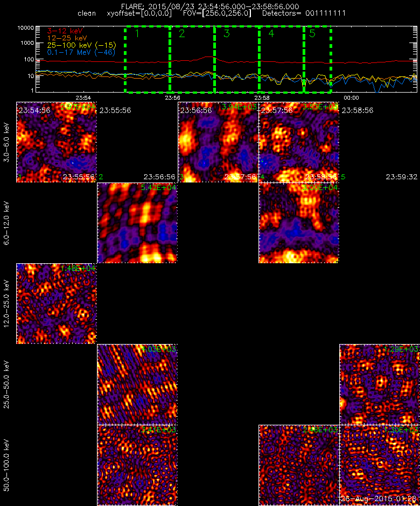Click the 26-Aug-2015 01:28 timestamp
Viewport: 420px width, 506px height.
coord(379,498)
